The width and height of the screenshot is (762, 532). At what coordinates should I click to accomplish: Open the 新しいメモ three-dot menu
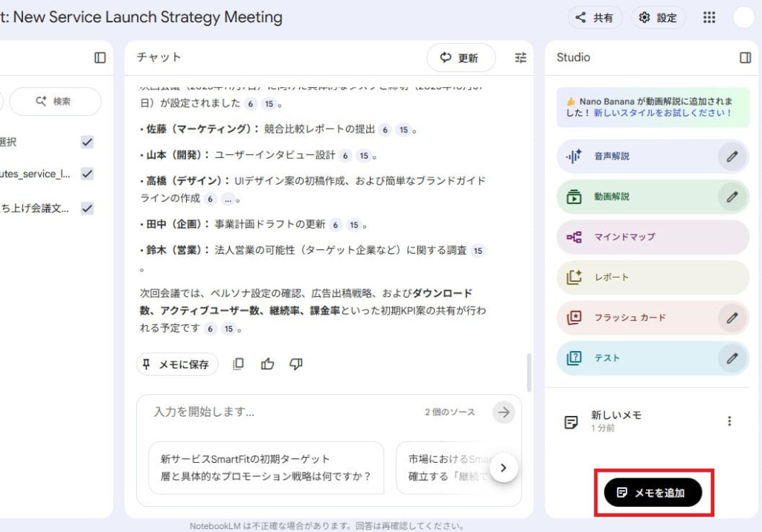click(729, 420)
